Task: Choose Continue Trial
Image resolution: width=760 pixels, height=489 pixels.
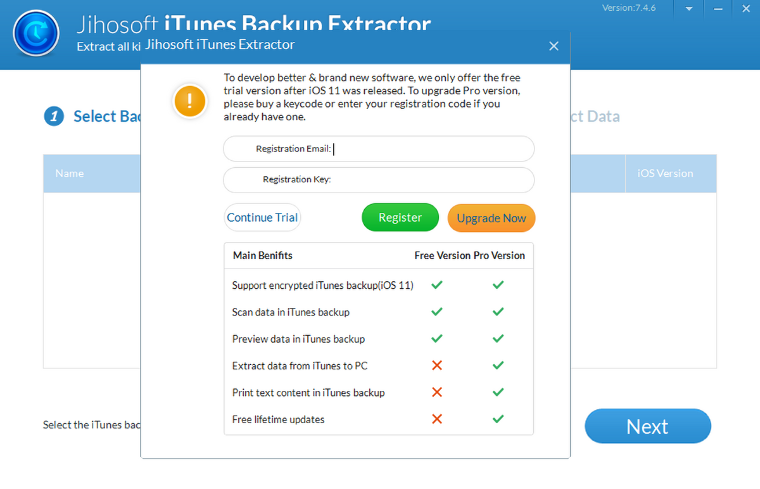Action: click(x=262, y=218)
